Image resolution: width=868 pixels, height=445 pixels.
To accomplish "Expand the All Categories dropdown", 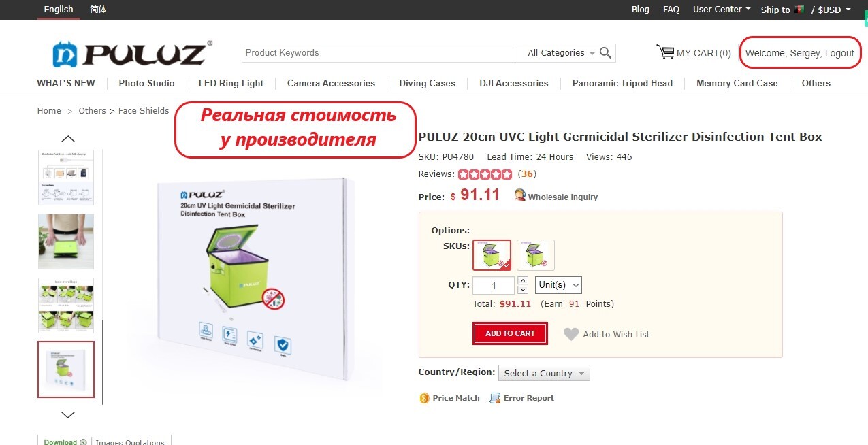I will pos(561,53).
